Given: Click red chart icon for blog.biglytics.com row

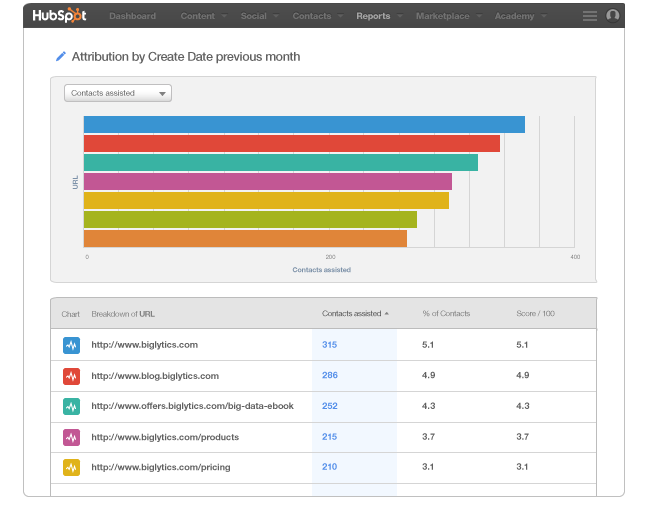Looking at the screenshot, I should pyautogui.click(x=71, y=376).
